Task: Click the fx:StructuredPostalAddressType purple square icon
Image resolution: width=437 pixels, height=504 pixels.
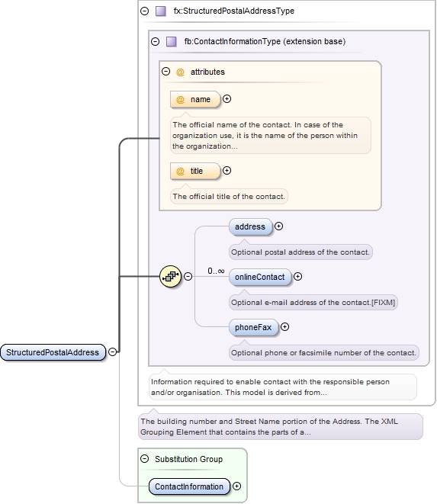Action: coord(160,11)
